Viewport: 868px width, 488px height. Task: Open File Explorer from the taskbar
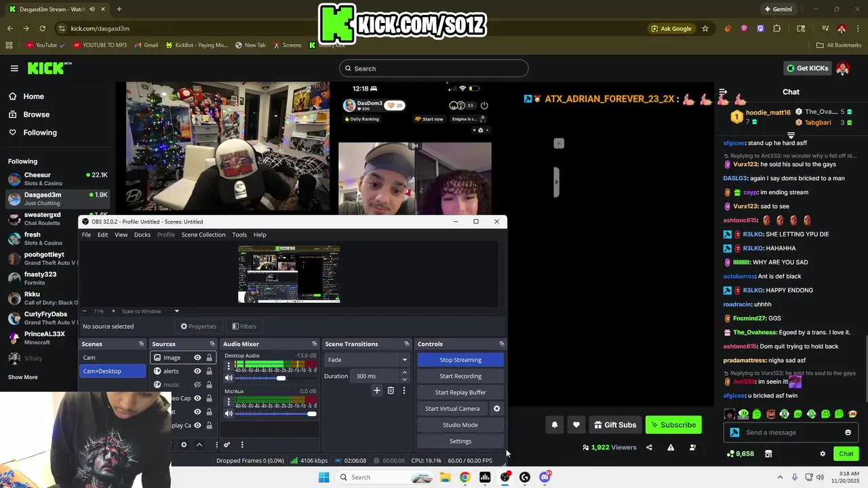[x=445, y=477]
